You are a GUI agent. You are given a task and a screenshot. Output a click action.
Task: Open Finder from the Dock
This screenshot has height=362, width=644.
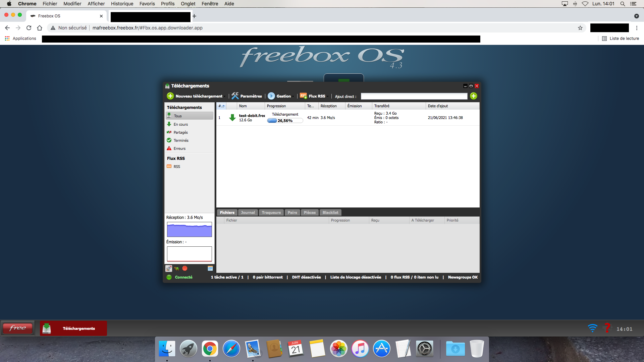click(x=167, y=349)
